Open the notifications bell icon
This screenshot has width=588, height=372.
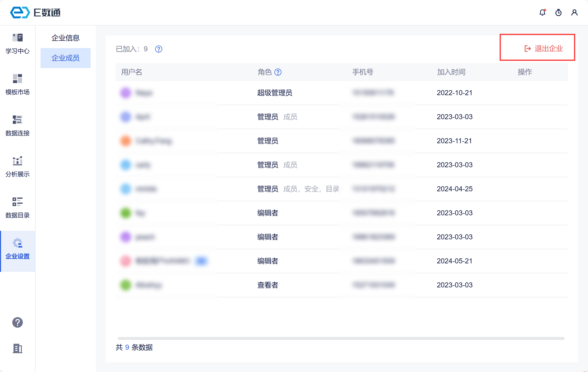542,13
